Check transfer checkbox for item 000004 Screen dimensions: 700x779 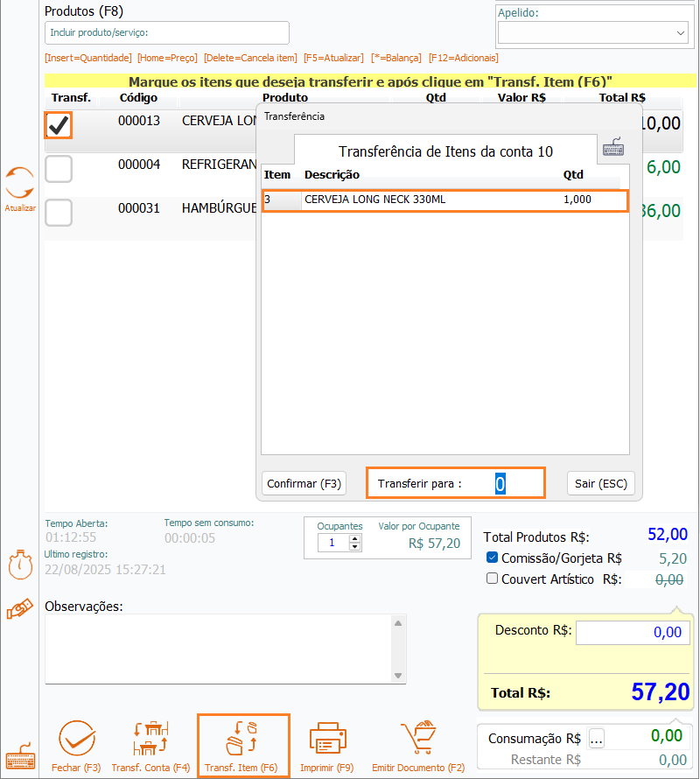(x=59, y=168)
